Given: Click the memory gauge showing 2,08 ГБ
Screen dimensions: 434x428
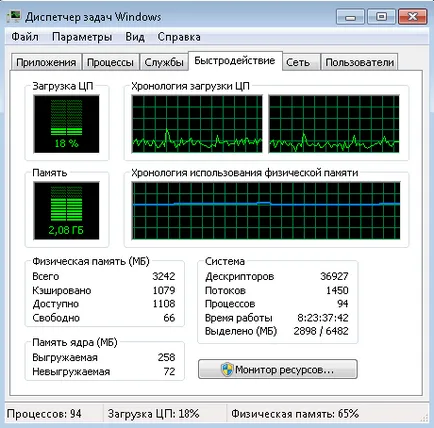Looking at the screenshot, I should (66, 210).
